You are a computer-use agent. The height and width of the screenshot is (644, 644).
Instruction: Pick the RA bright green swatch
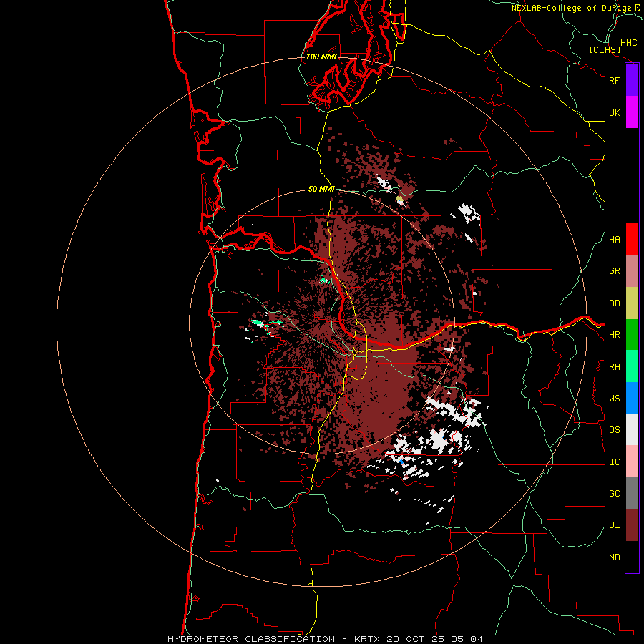click(632, 366)
